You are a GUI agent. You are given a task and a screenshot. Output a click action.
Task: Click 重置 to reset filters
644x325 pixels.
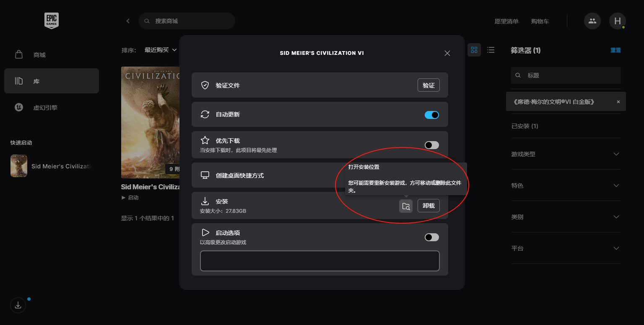[615, 50]
